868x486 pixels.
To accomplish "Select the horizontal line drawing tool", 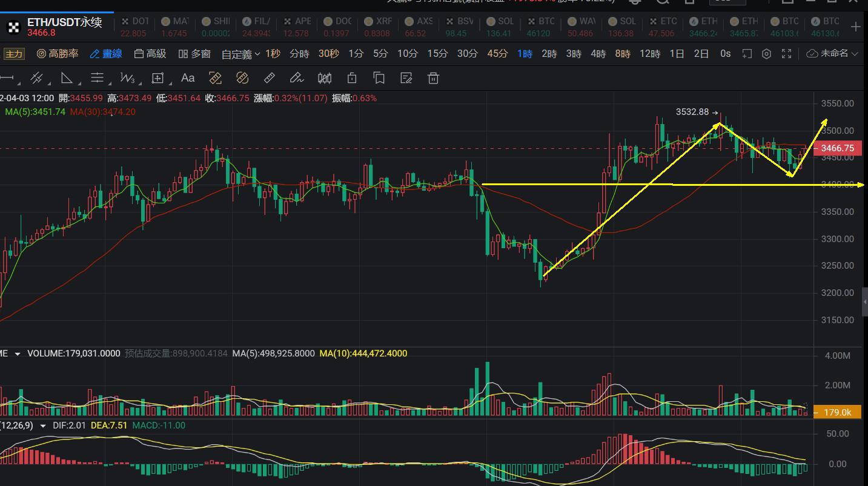I will tap(7, 78).
